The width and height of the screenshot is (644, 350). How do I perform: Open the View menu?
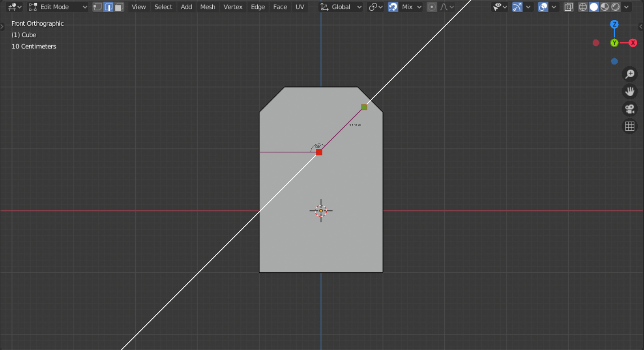[138, 7]
